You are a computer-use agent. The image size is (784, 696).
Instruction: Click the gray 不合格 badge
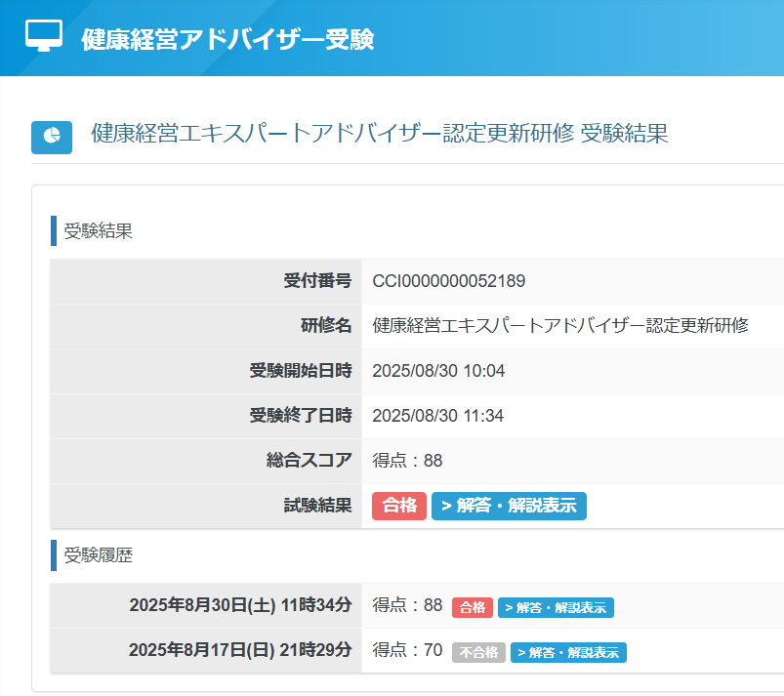478,652
